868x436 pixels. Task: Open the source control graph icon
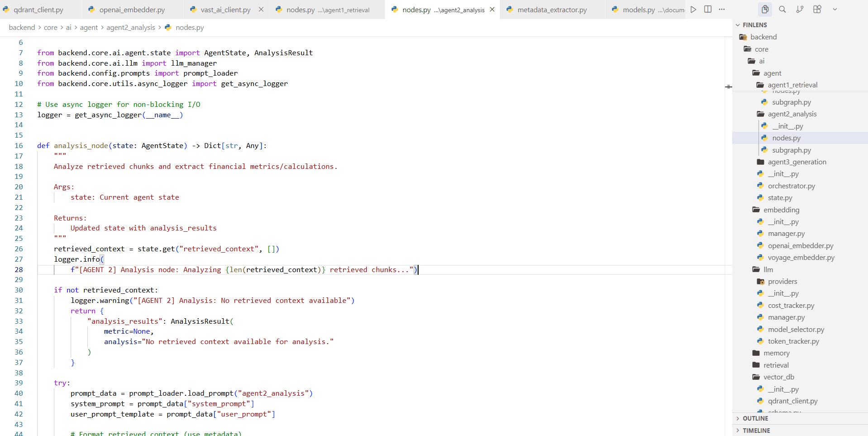pos(800,9)
